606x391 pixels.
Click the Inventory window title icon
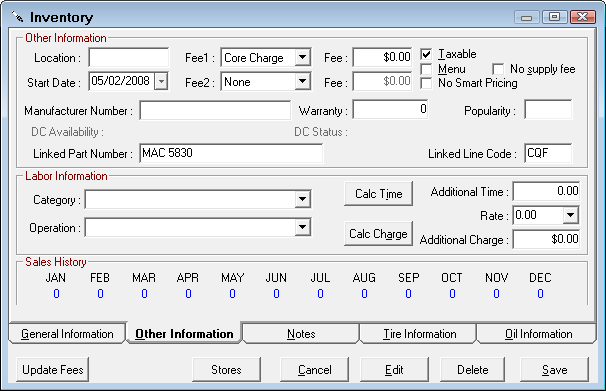17,17
